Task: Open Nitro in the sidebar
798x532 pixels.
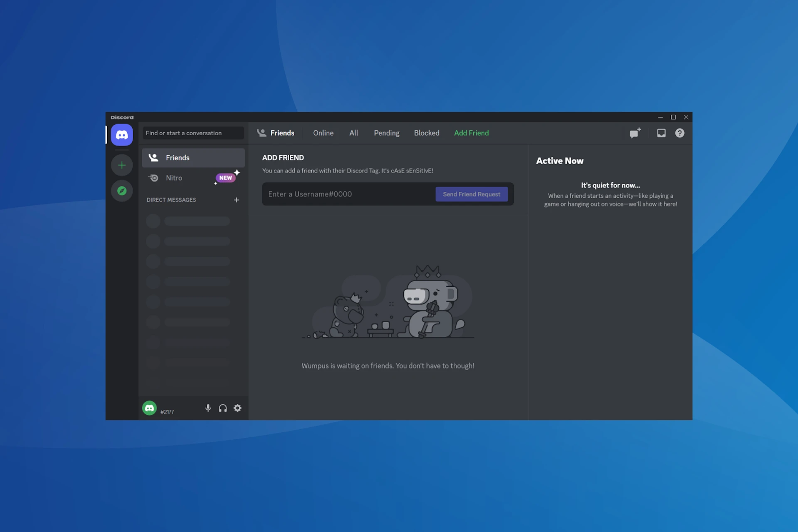Action: 194,178
